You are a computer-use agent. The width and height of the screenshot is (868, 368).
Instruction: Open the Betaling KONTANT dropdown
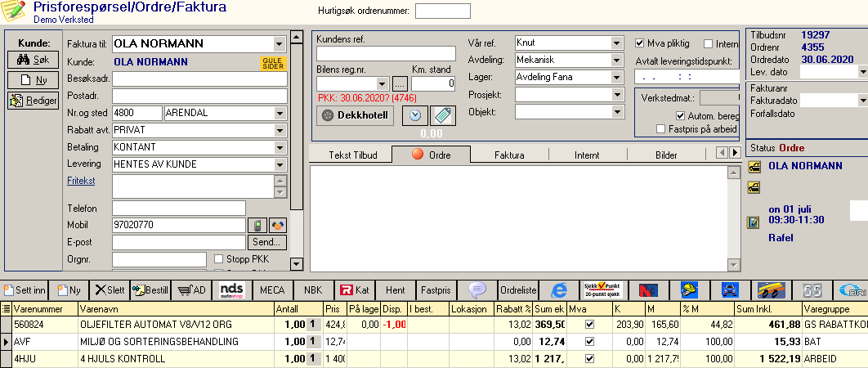280,147
